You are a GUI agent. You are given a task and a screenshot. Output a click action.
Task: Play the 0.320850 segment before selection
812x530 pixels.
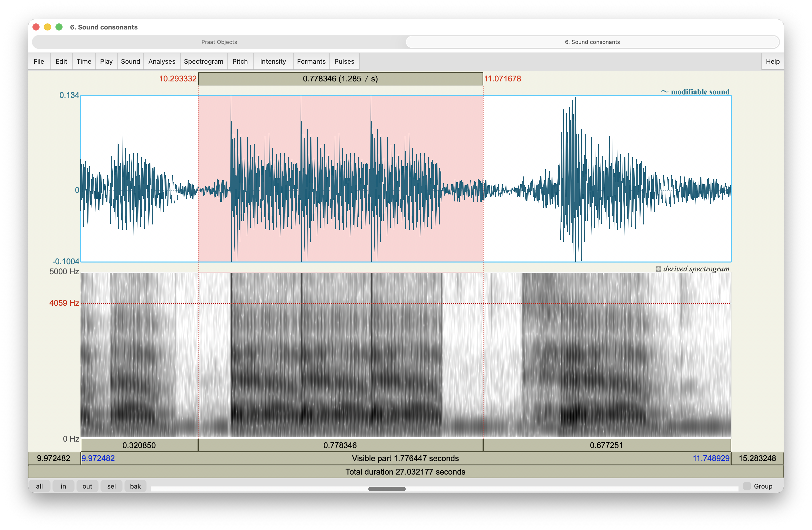[x=139, y=446]
